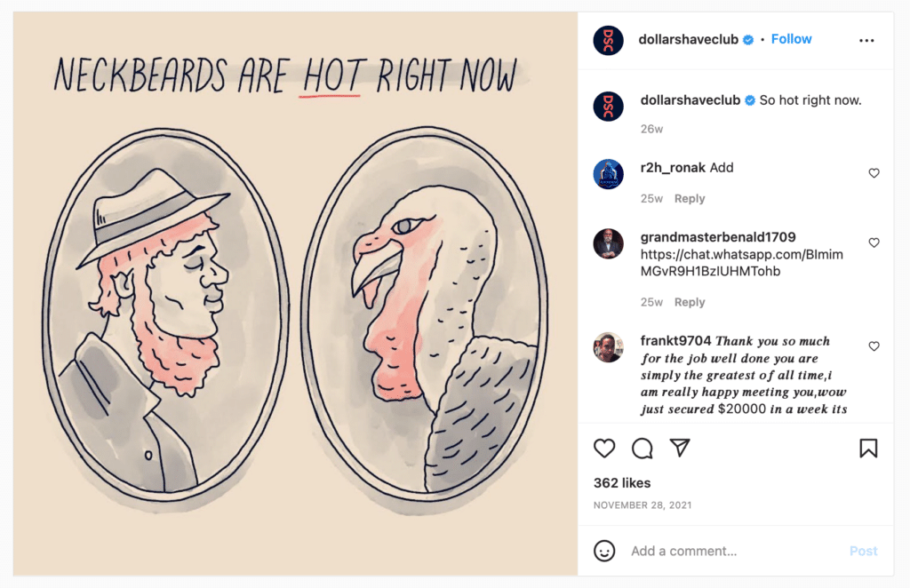
Task: Click the header Dollar Shave Club avatar
Action: click(608, 40)
